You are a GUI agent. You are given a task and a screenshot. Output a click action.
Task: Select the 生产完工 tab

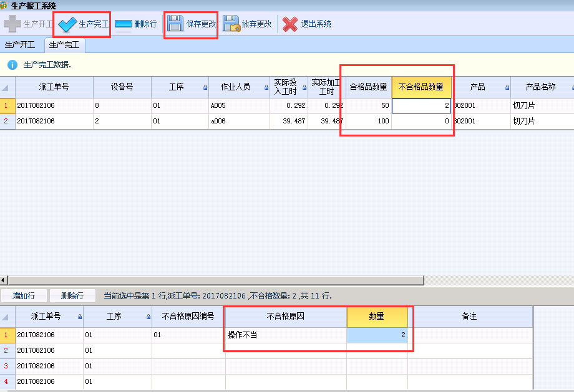64,45
